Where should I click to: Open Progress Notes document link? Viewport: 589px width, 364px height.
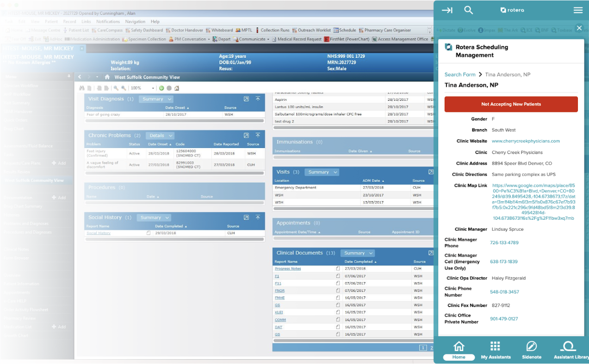pos(288,268)
